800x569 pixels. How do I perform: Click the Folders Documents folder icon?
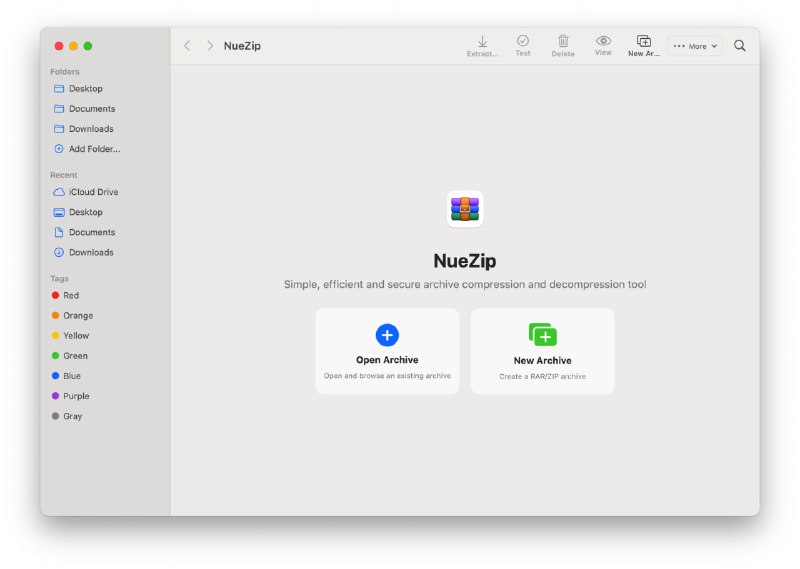[x=59, y=109]
